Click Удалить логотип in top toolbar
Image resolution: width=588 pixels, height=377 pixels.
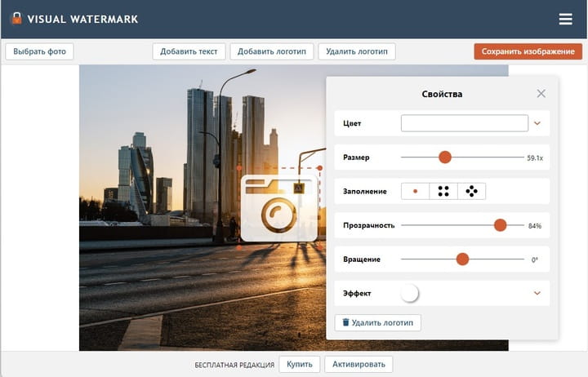click(357, 51)
